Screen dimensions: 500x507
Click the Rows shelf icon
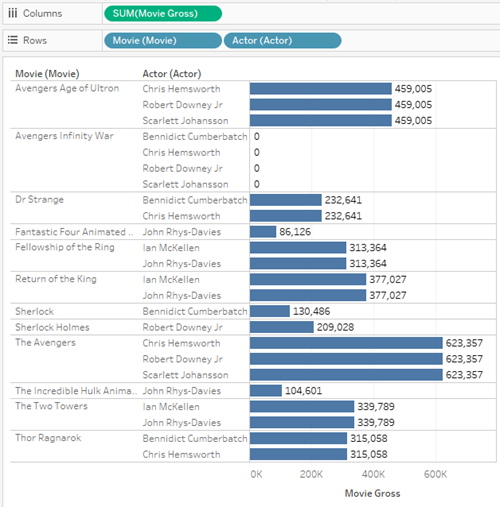click(13, 40)
